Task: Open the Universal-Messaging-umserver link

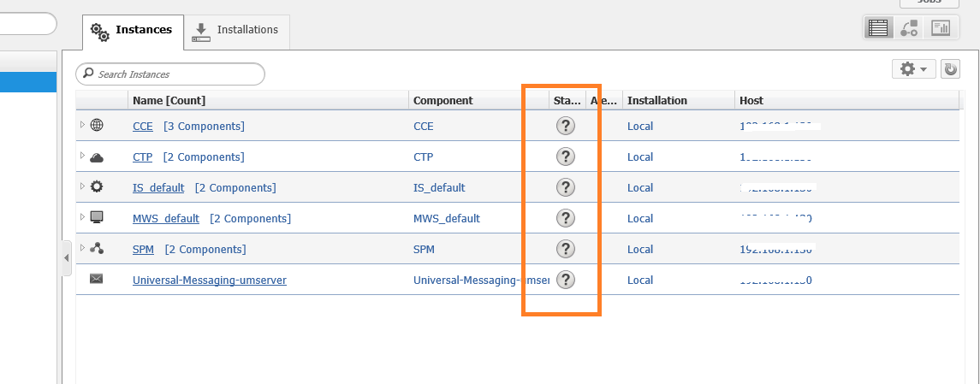Action: click(210, 281)
